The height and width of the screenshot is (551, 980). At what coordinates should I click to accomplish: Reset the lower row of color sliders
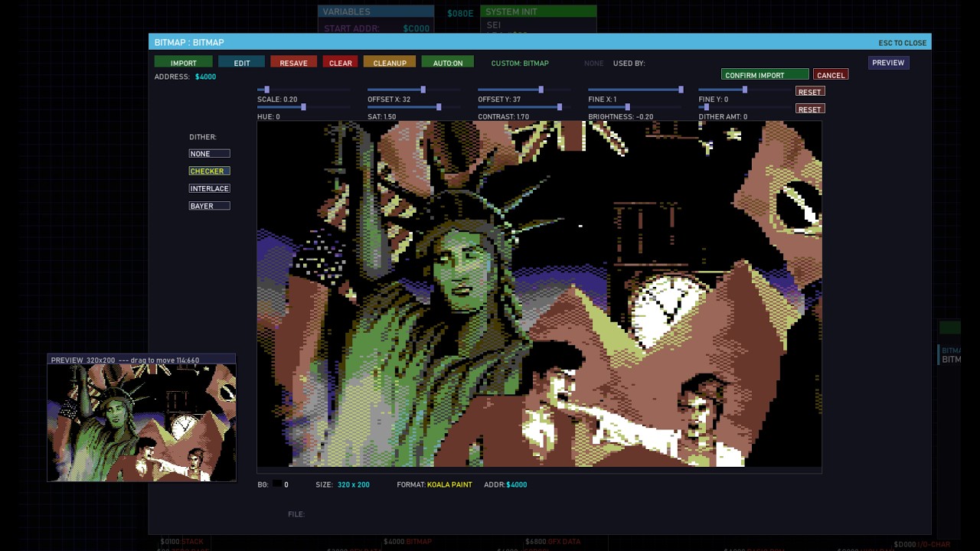click(x=809, y=109)
